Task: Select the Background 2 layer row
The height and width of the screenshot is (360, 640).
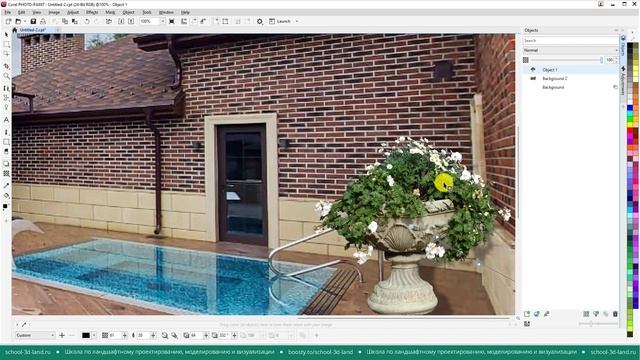Action: [571, 78]
